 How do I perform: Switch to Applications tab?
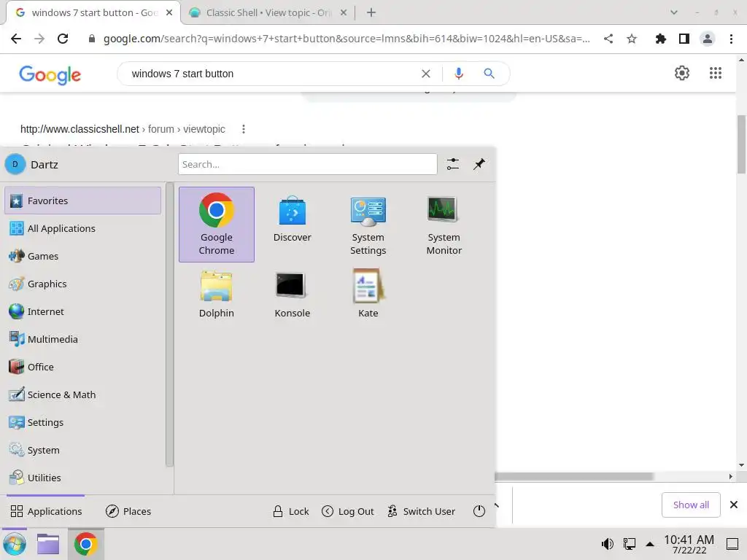click(x=46, y=511)
